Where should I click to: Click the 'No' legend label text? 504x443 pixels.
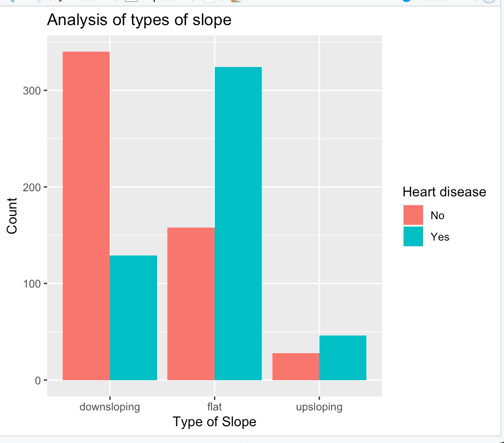tap(438, 215)
